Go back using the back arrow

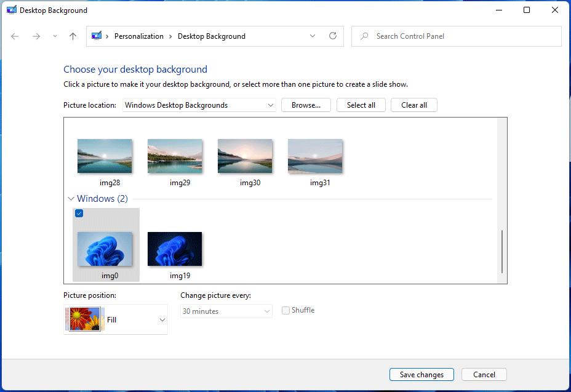click(15, 36)
